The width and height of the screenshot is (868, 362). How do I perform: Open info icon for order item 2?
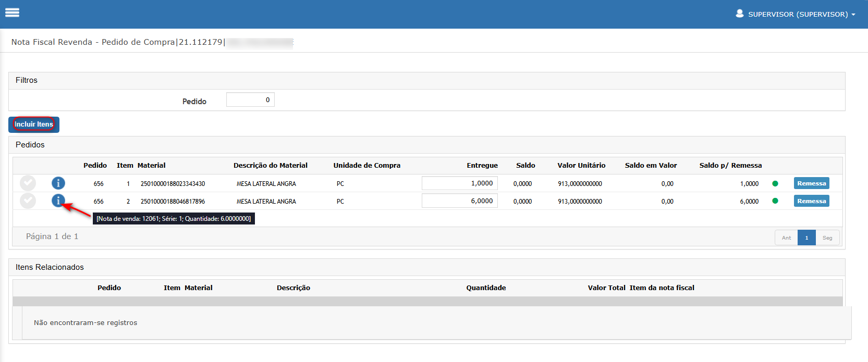[58, 201]
